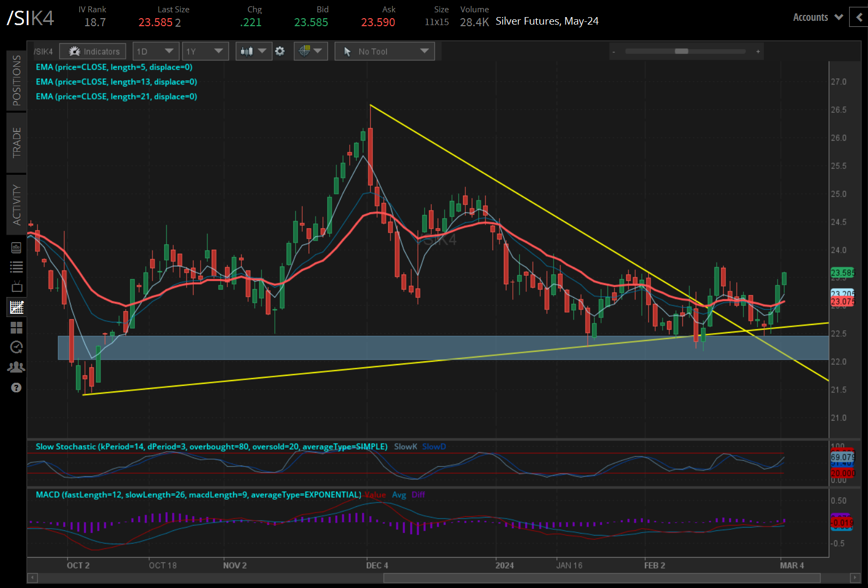Screen dimensions: 868x588
Task: Click the list view icon in sidebar
Action: click(17, 267)
